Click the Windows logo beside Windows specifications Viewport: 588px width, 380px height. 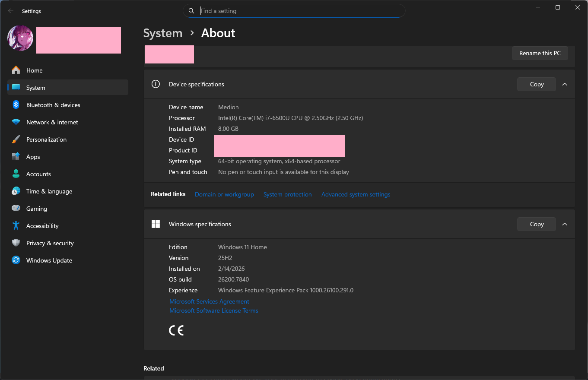[156, 224]
